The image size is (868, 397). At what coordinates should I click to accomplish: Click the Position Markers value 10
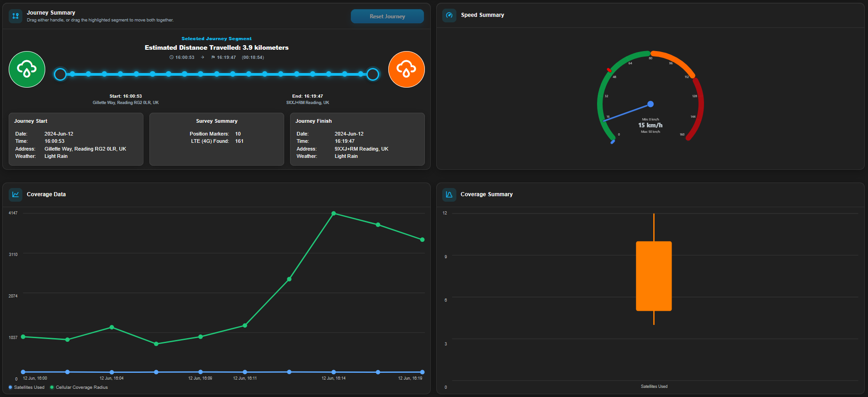tap(238, 134)
